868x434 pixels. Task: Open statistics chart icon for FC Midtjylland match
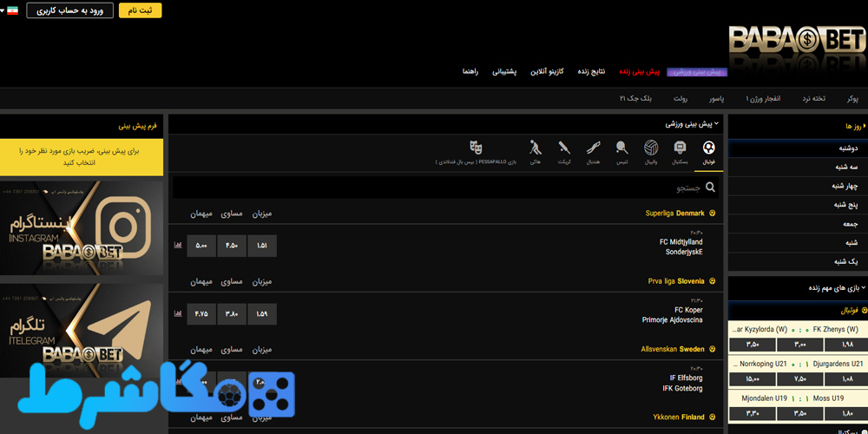click(178, 245)
